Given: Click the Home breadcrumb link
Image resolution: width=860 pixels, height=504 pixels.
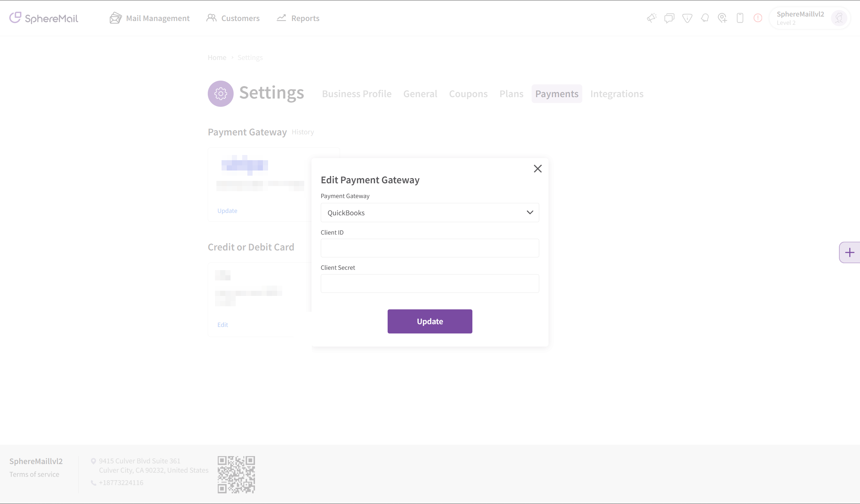Looking at the screenshot, I should (x=217, y=58).
